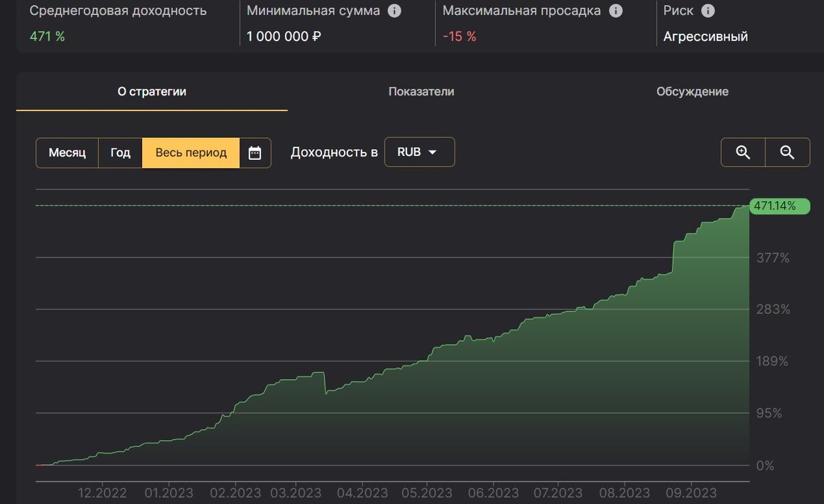Screen dimensions: 824x504
Task: Switch to the О стратегии tab
Action: pyautogui.click(x=152, y=91)
